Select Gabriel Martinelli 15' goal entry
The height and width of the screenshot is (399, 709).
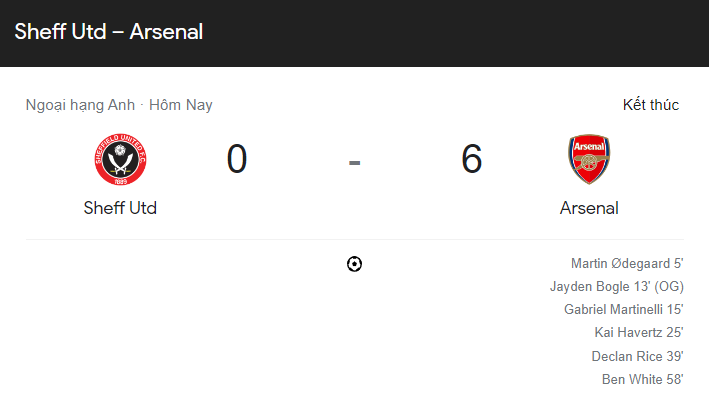624,309
